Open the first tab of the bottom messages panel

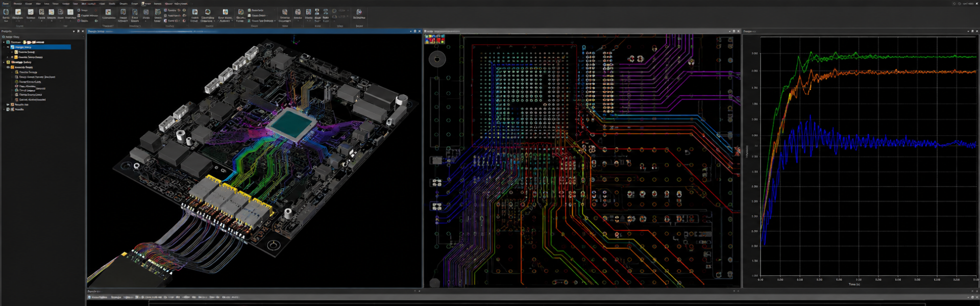98,297
